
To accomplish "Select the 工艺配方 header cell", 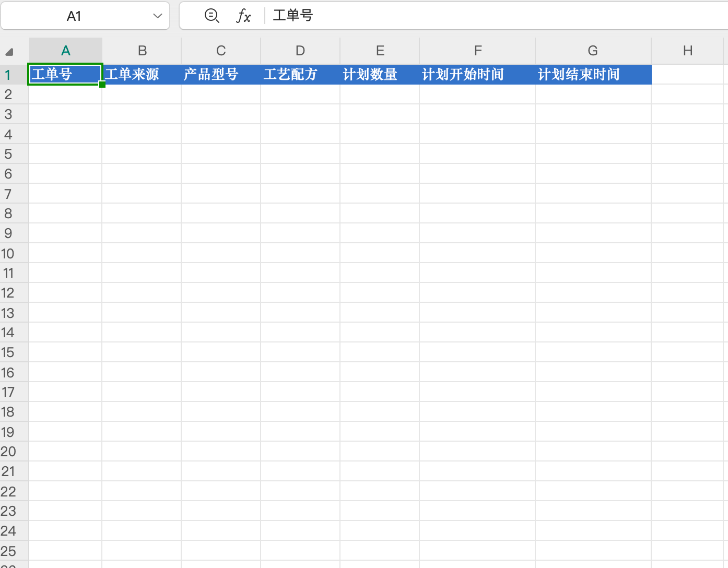I will (300, 75).
